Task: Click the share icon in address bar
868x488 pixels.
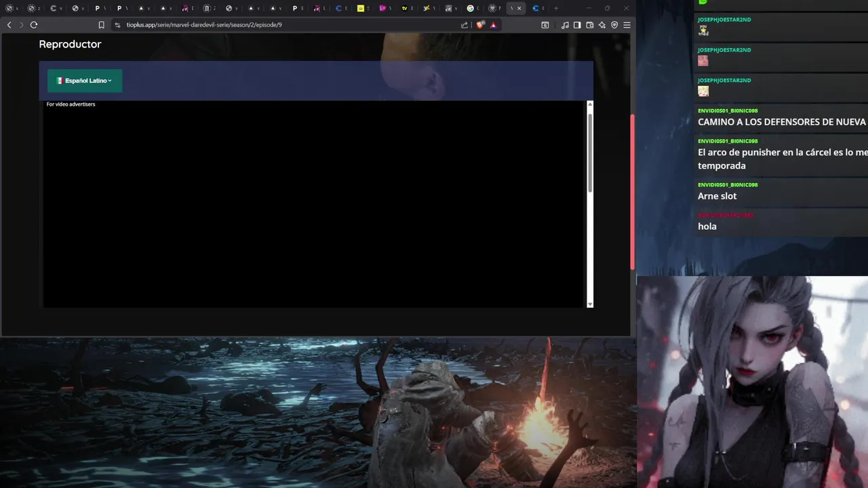Action: click(x=465, y=25)
